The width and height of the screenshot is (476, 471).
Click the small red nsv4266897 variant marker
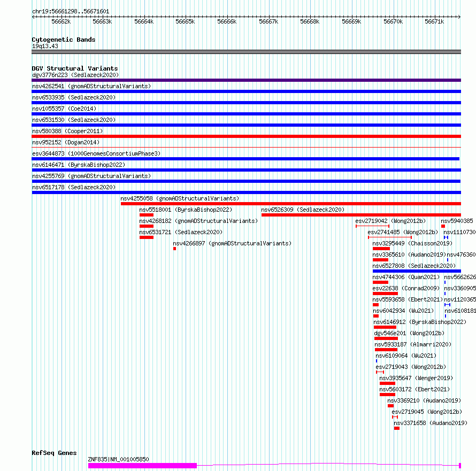174,249
